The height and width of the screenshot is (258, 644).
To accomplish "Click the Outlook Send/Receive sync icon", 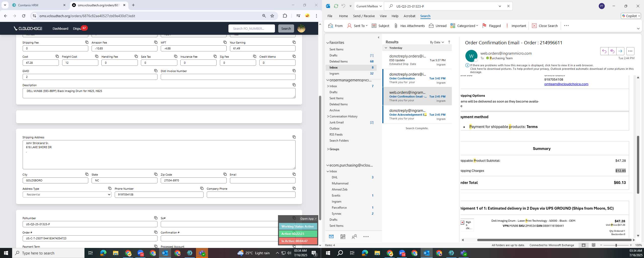I will (336, 6).
